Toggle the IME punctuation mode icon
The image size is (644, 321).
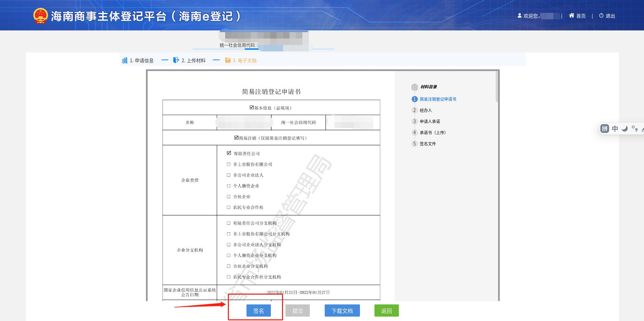point(635,129)
